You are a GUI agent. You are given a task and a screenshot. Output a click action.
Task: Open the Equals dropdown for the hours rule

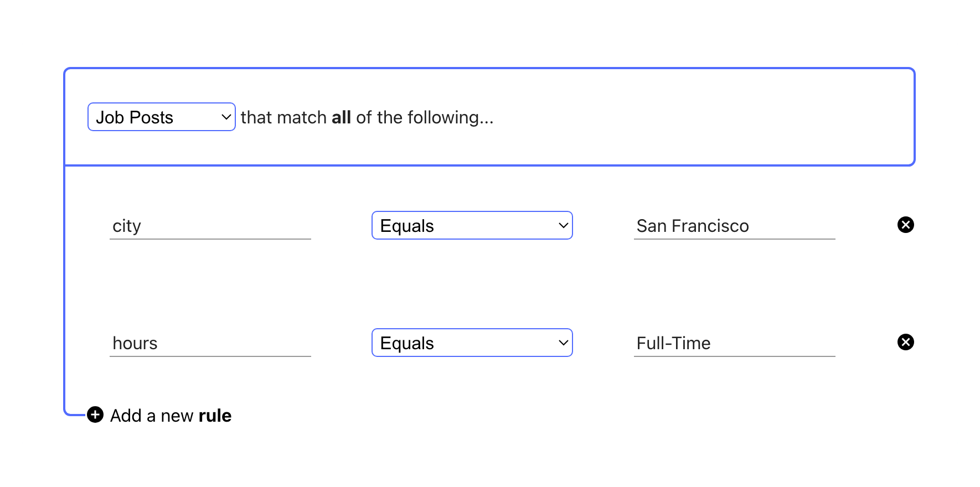click(472, 343)
